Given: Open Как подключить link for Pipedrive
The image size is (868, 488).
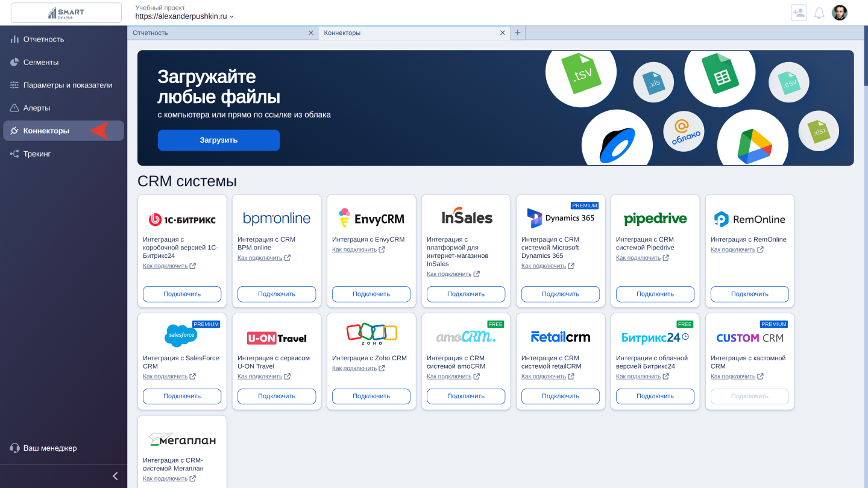Looking at the screenshot, I should 643,258.
